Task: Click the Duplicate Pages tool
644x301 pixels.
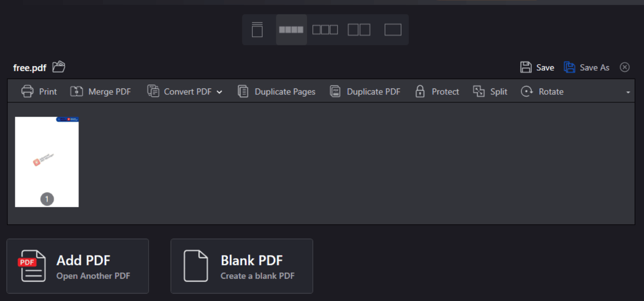Action: coord(276,91)
